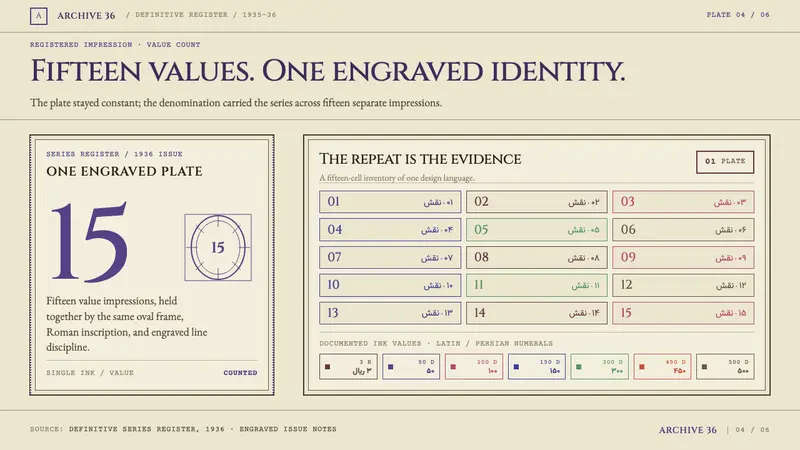Click the SOURCE footer citation
The image size is (800, 450).
pyautogui.click(x=183, y=429)
